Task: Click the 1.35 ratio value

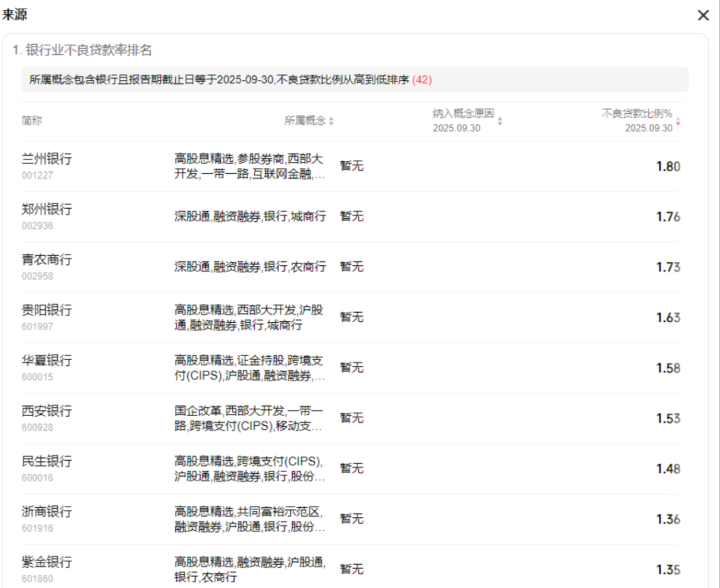Action: (x=668, y=571)
